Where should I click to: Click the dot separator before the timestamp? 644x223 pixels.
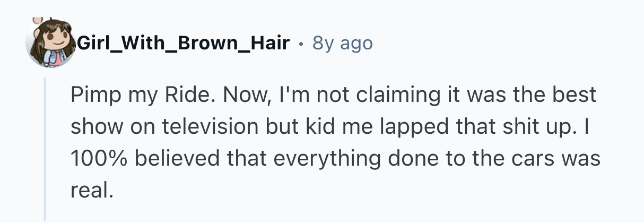301,44
